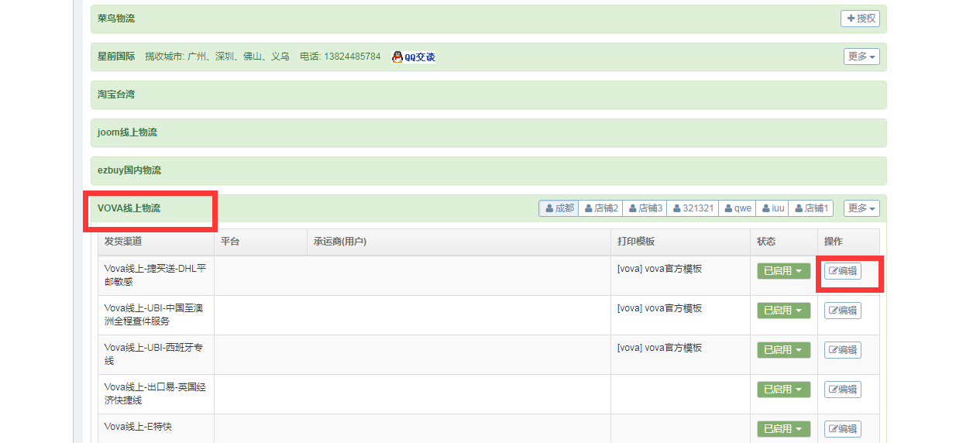Edit the Vova线上-E特快 channel

(x=842, y=429)
